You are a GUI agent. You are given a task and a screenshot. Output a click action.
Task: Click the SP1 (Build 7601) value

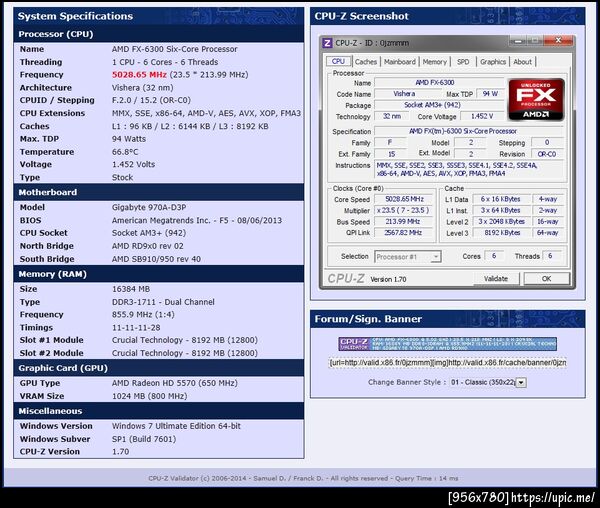144,439
